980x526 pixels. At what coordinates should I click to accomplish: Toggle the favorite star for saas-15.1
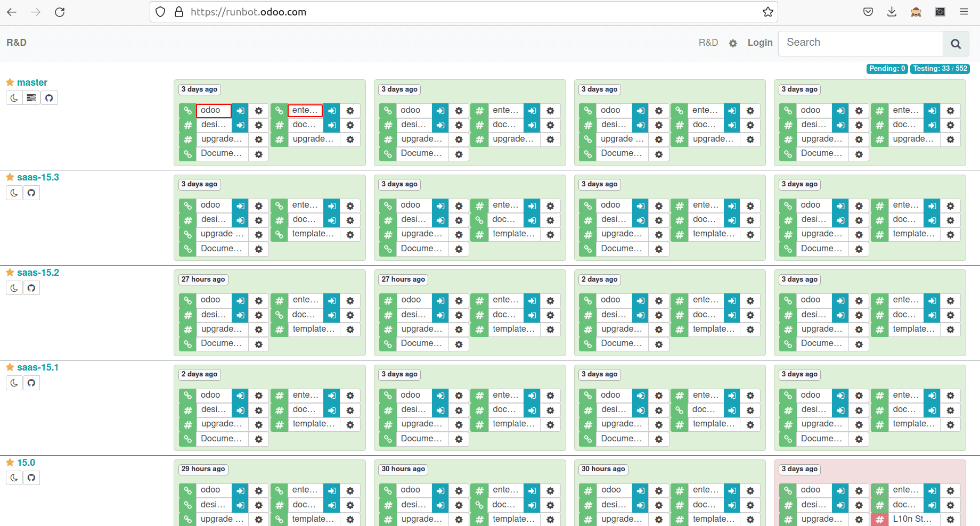(x=10, y=367)
